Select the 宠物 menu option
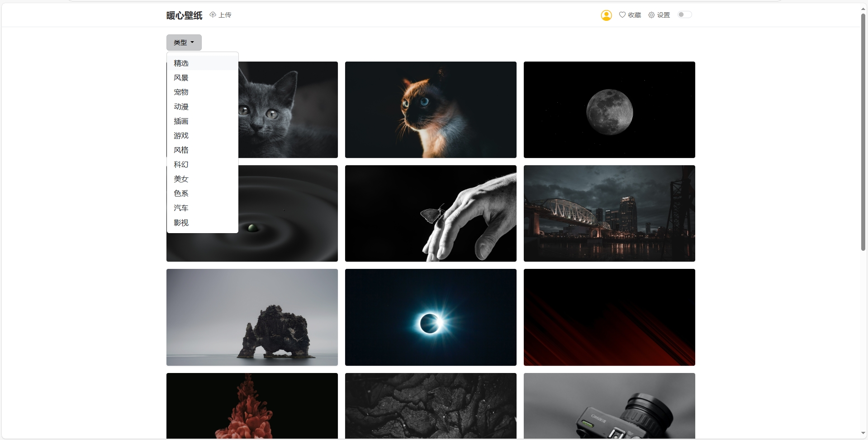 (181, 92)
